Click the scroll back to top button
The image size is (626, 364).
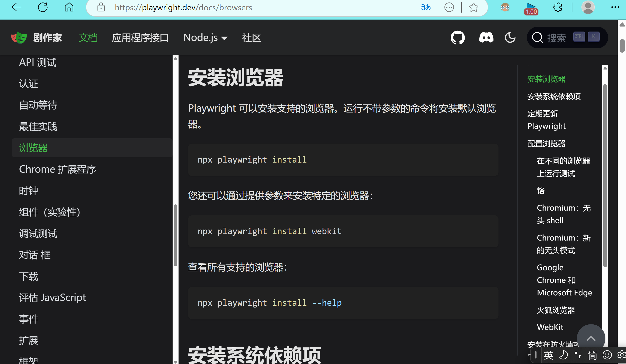click(x=591, y=338)
